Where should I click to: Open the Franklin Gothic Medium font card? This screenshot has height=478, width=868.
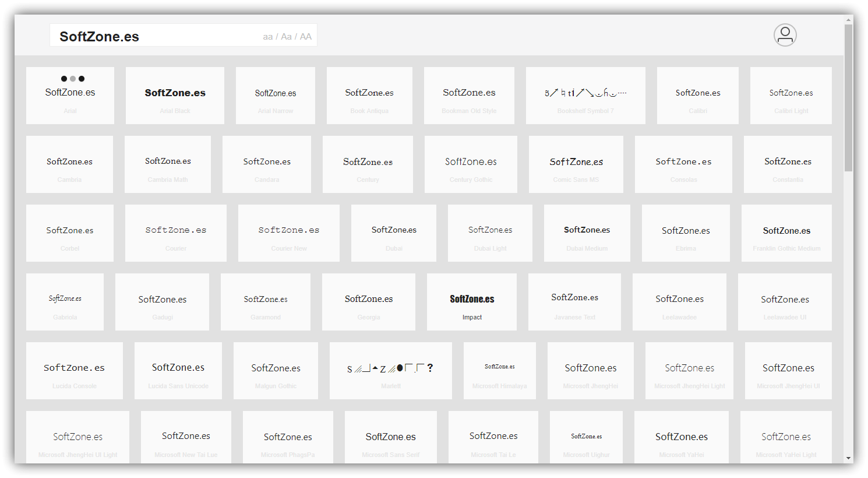pyautogui.click(x=786, y=233)
